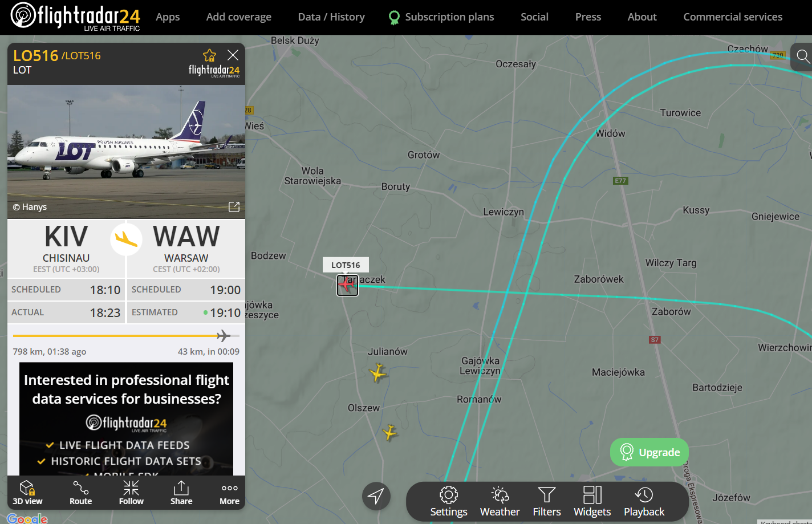
Task: Click the flight progress bar airplane marker
Action: click(x=224, y=335)
